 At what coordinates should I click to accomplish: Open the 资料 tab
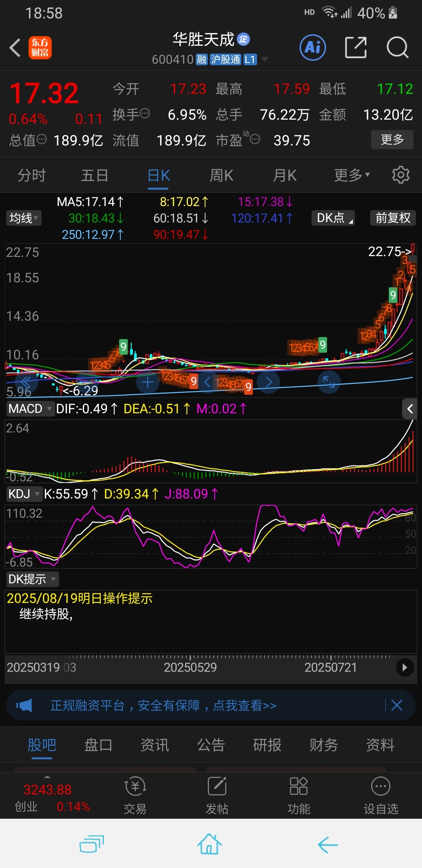coord(380,745)
